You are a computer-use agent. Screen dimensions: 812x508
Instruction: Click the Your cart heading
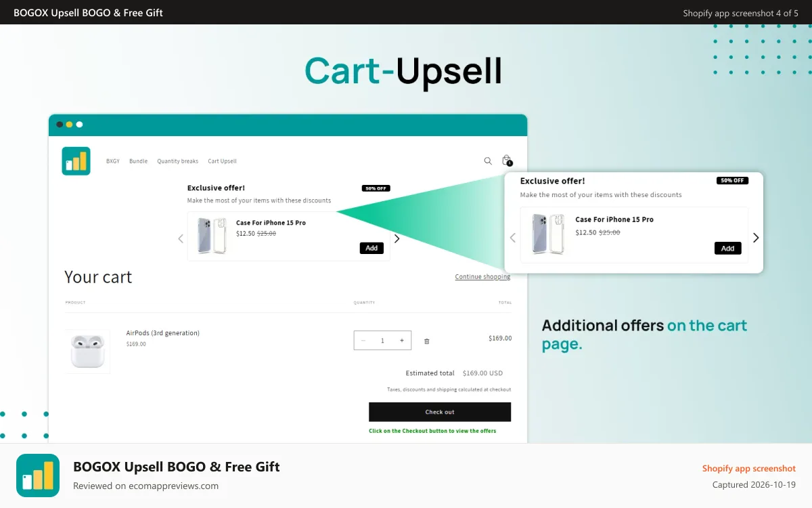coord(98,277)
